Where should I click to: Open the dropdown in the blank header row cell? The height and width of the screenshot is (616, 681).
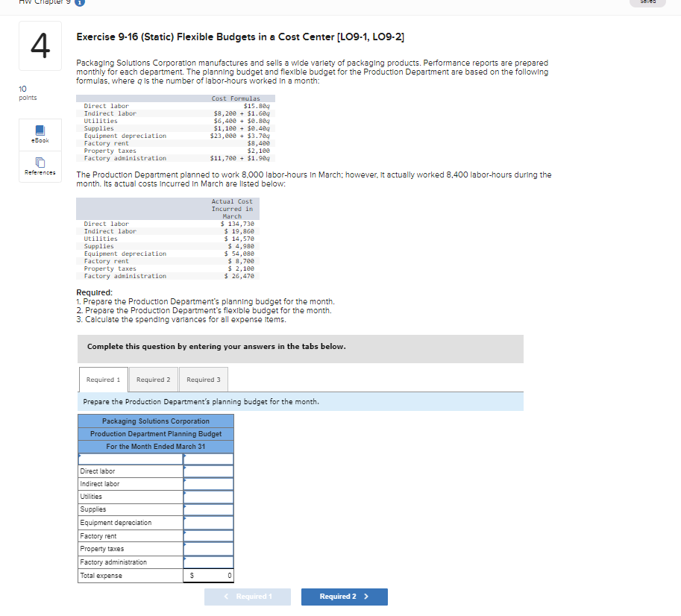click(x=129, y=458)
